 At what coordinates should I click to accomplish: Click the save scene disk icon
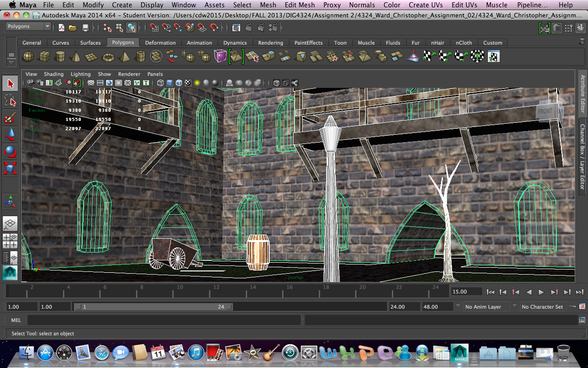click(x=85, y=28)
